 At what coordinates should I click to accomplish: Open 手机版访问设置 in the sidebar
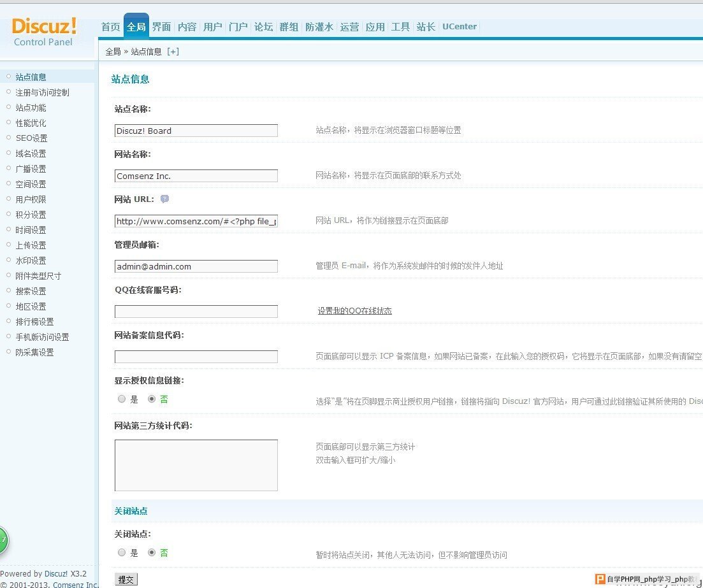(42, 337)
